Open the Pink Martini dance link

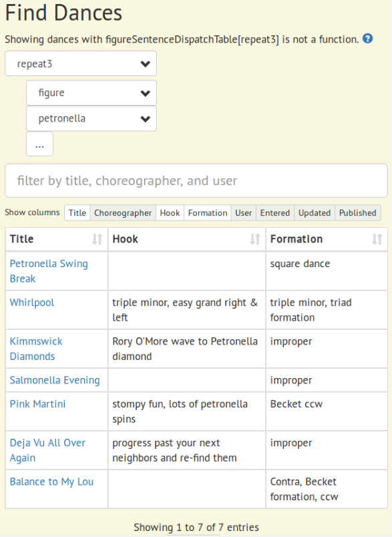37,404
